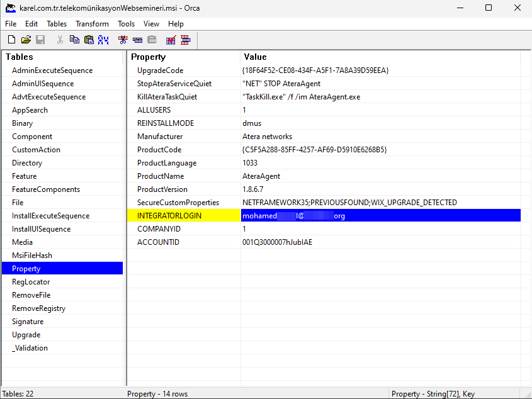532x399 pixels.
Task: Click the SecureCustomProperties value cell
Action: (381, 203)
